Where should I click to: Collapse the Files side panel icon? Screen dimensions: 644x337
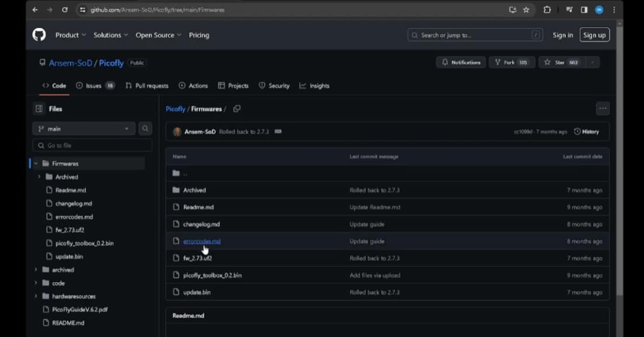[x=39, y=109]
